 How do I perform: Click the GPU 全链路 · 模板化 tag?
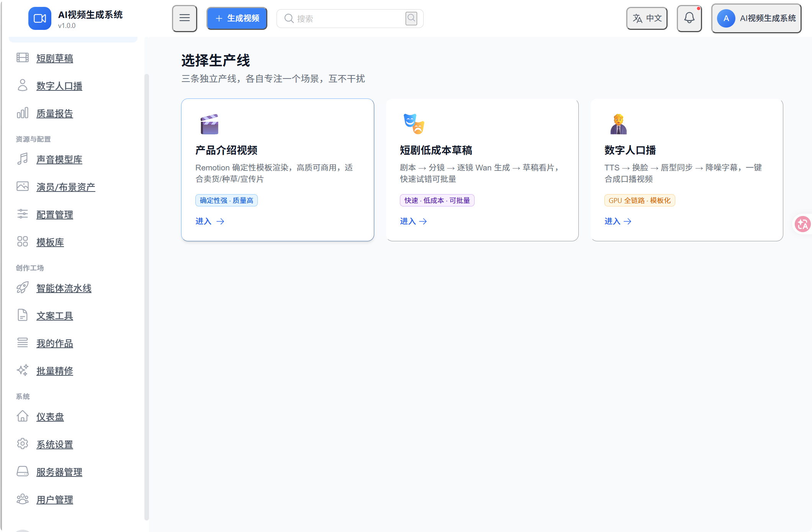click(x=640, y=201)
